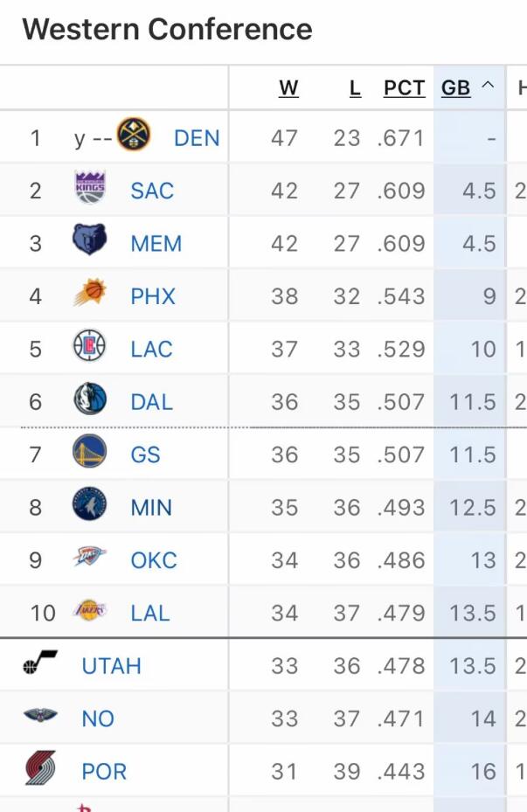Click the Minnesota Timberwolves logo
The width and height of the screenshot is (527, 812).
pyautogui.click(x=90, y=505)
